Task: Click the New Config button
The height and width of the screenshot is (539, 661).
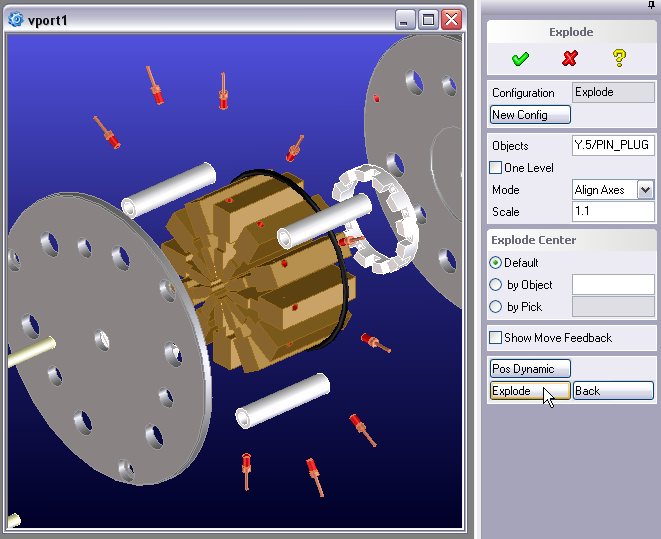Action: point(530,115)
